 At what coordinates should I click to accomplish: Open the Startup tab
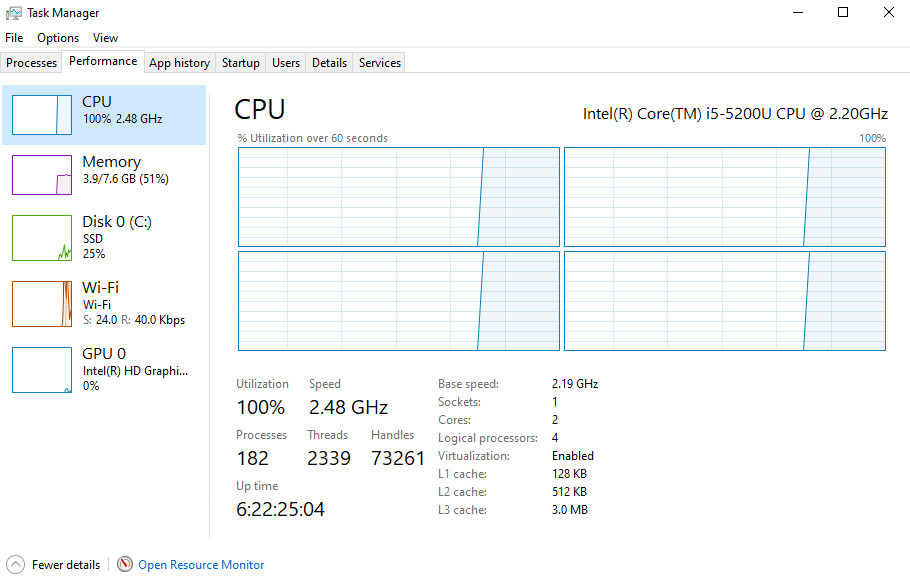pos(240,63)
